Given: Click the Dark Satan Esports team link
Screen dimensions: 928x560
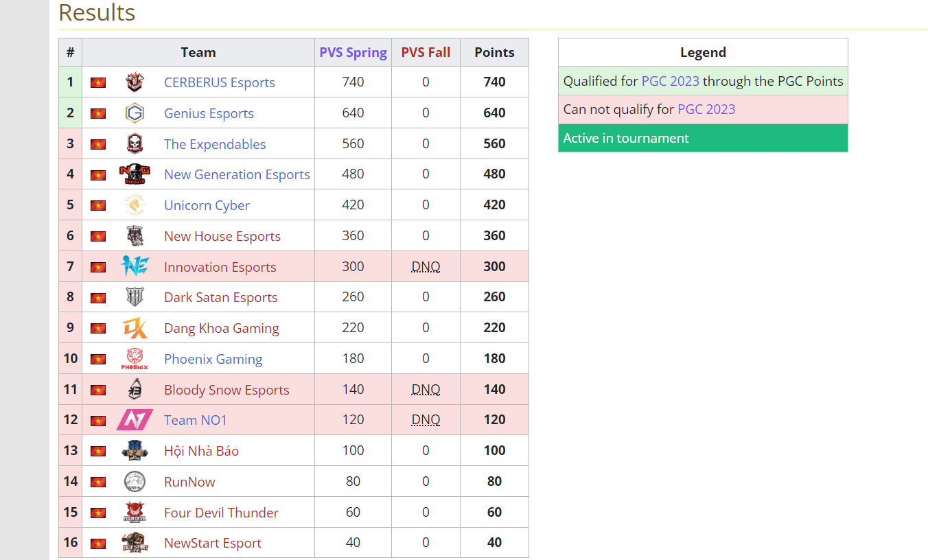Looking at the screenshot, I should tap(221, 297).
